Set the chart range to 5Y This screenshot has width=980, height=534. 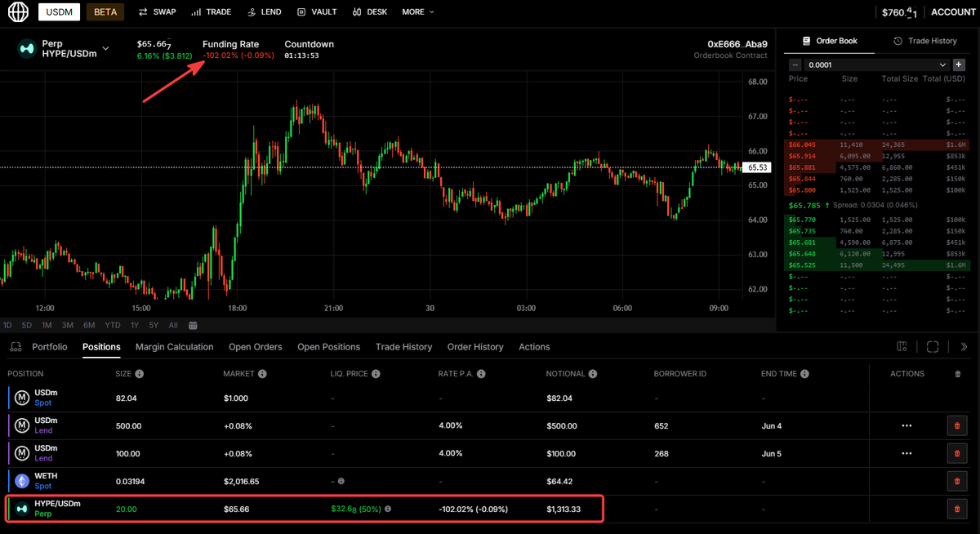(154, 325)
